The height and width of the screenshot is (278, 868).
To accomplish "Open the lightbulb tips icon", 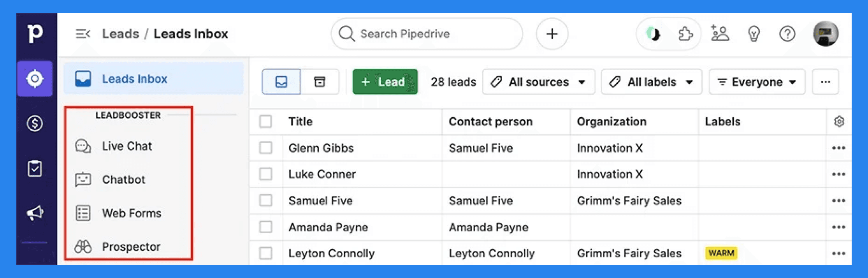I will point(754,34).
